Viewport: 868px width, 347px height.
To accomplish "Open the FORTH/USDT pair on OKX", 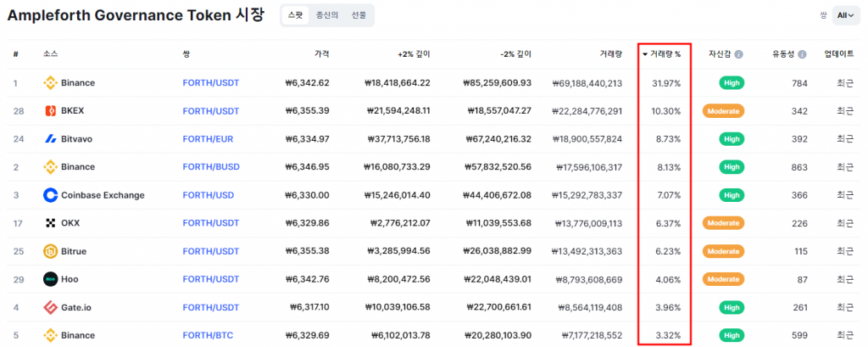I will 211,223.
